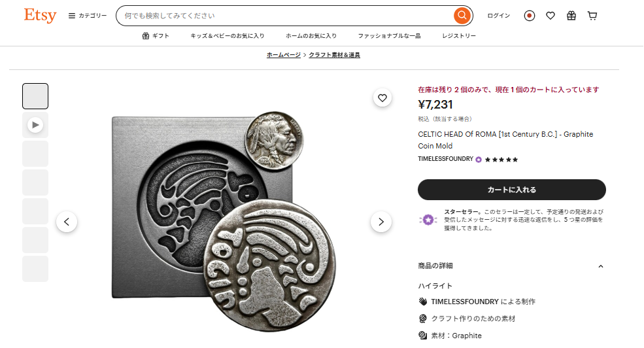Toggle favorite heart on product image

[x=382, y=98]
